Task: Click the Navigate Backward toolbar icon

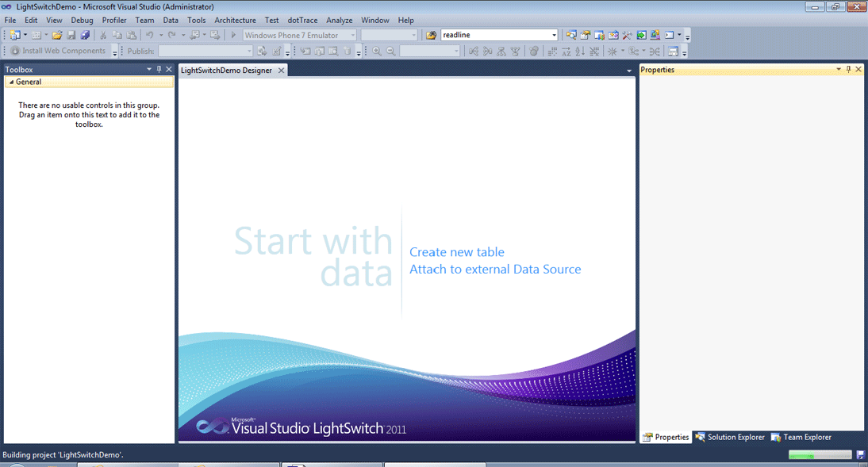Action: tap(195, 35)
